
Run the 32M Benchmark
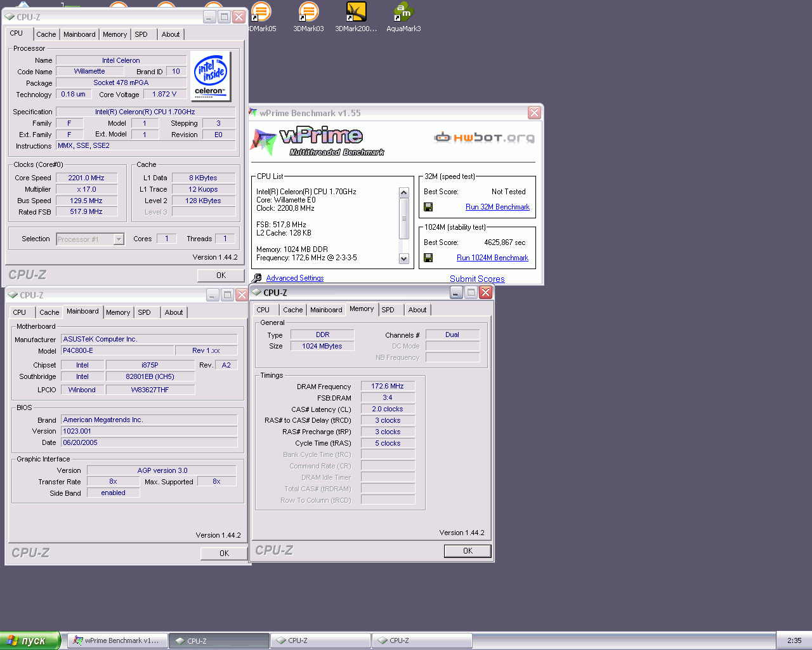pos(497,207)
